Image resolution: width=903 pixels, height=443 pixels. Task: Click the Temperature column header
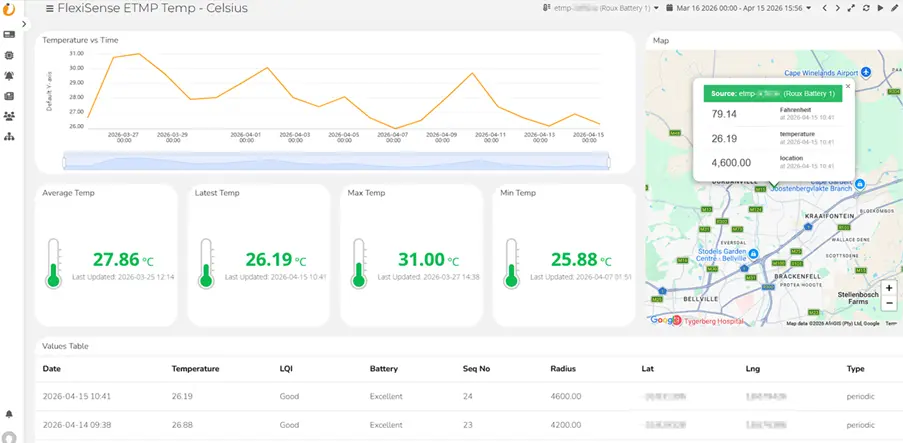pyautogui.click(x=195, y=369)
